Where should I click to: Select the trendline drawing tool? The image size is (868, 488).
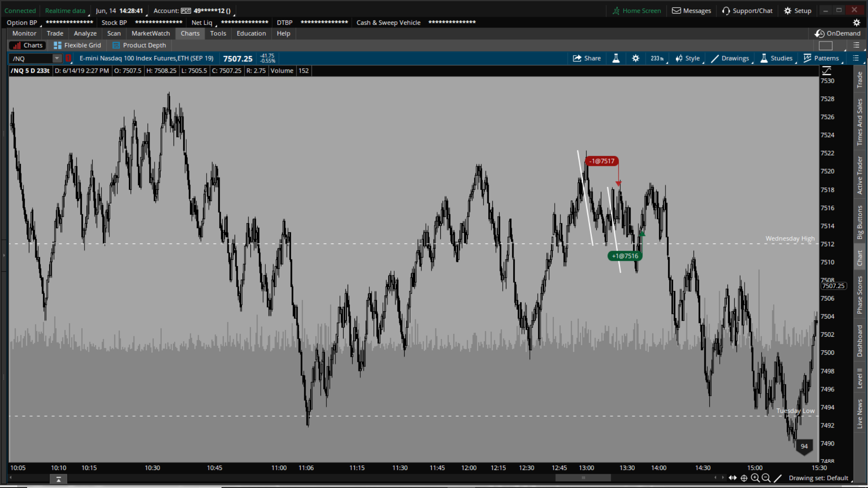pos(778,478)
